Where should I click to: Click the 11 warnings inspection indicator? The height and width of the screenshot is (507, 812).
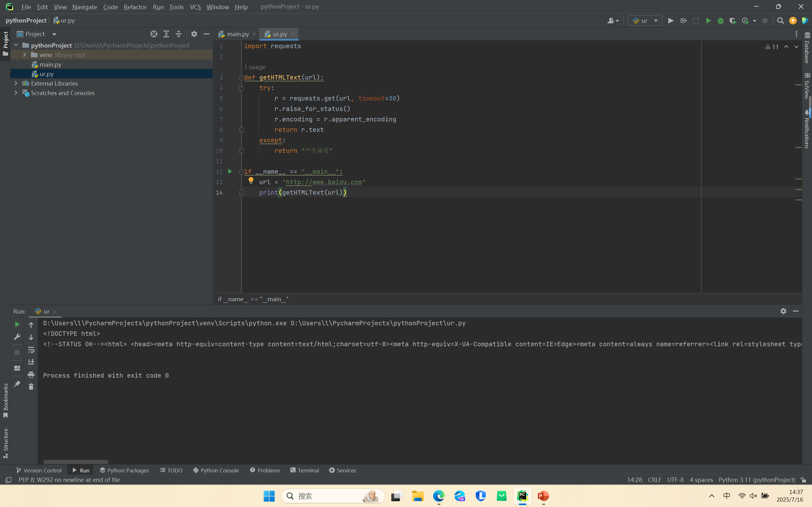coord(772,47)
